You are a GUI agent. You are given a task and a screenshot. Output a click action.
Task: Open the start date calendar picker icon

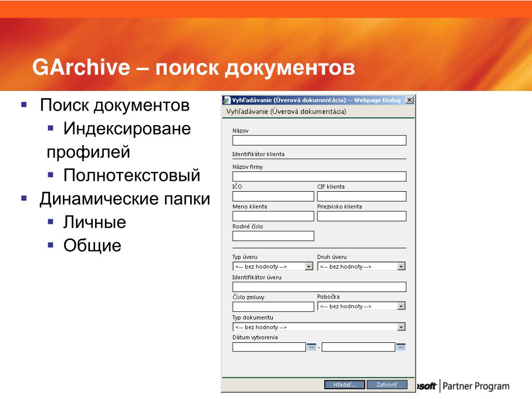coord(312,347)
